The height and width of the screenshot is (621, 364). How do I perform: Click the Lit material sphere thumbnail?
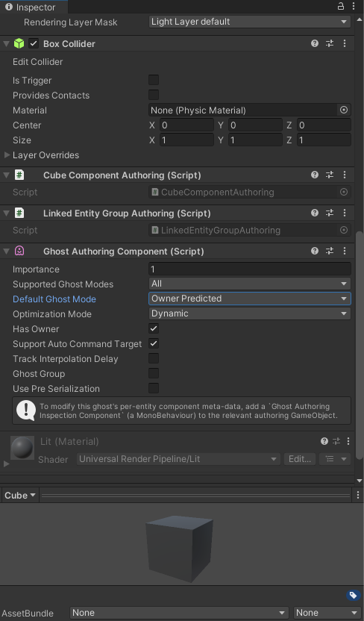(x=22, y=448)
